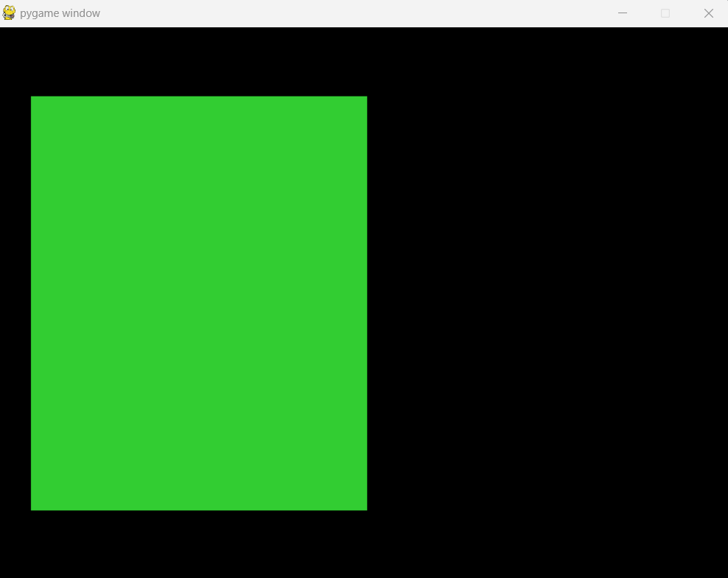Close the pygame window

(x=709, y=13)
